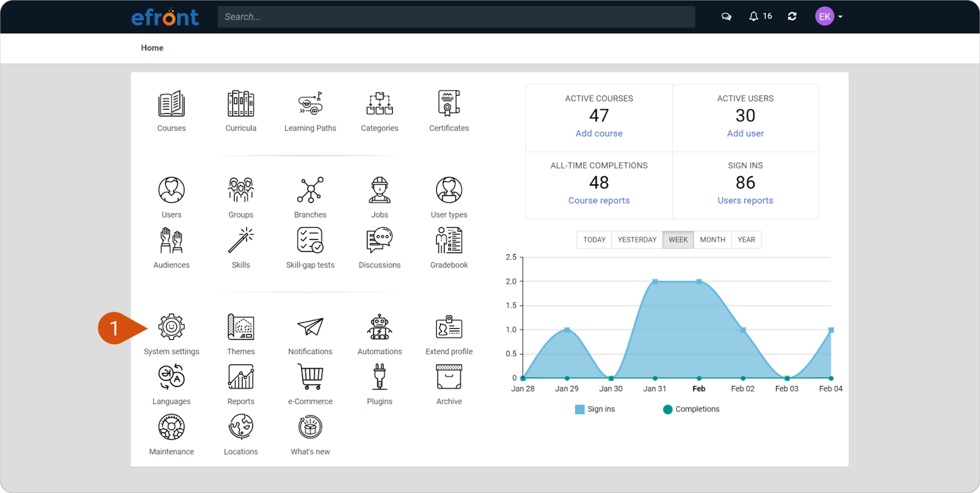Open the Certificates icon
This screenshot has width=980, height=493.
(449, 104)
